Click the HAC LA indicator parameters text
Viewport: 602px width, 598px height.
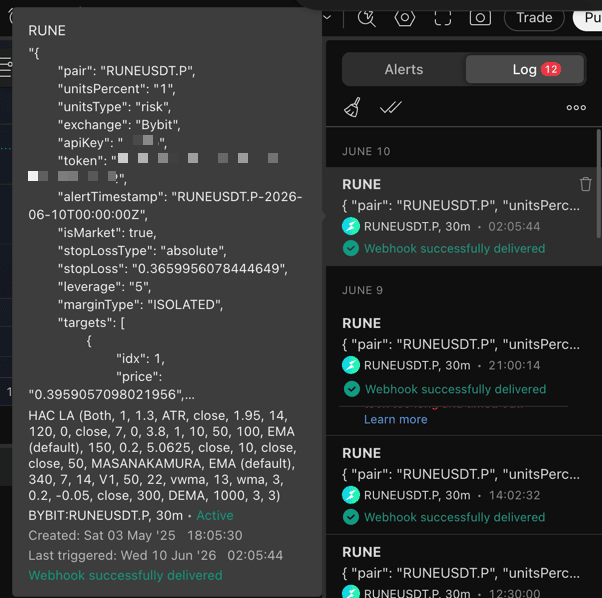point(162,455)
